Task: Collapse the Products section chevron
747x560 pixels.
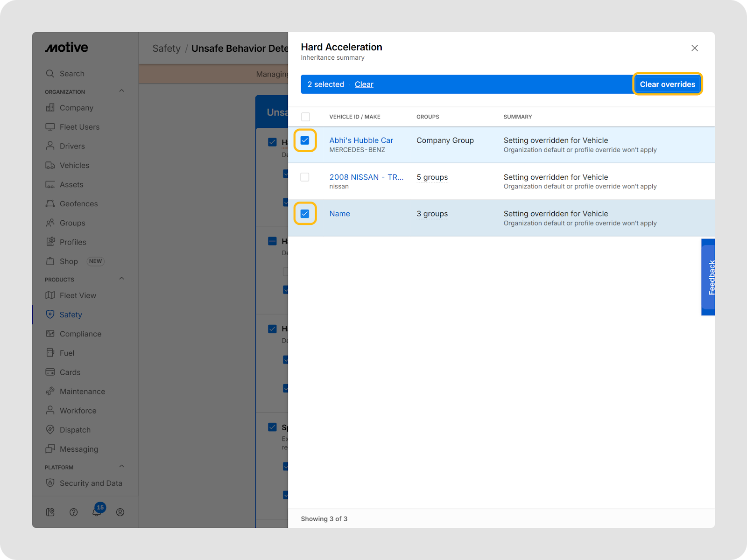Action: click(x=121, y=279)
